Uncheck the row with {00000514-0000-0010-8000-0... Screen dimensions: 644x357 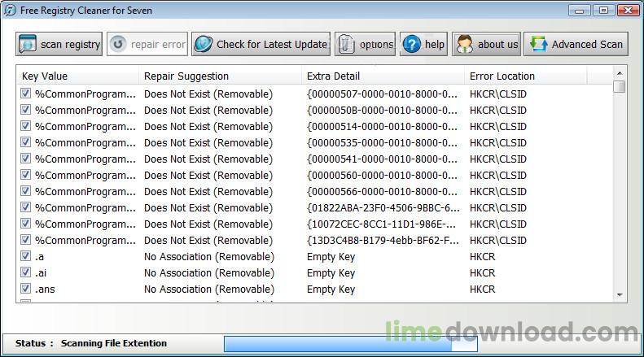coord(25,126)
